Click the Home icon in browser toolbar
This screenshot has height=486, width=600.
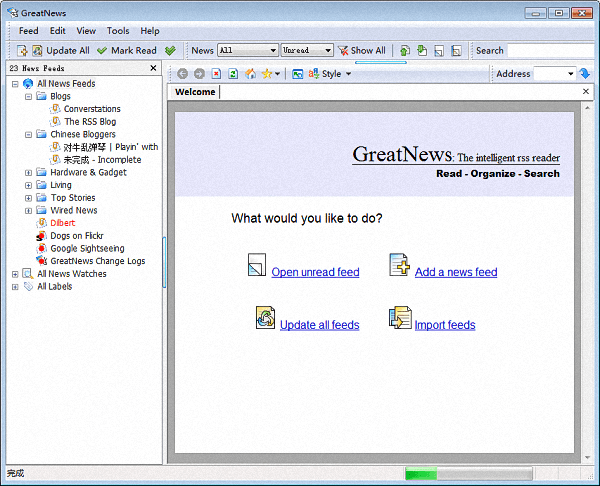[x=250, y=74]
